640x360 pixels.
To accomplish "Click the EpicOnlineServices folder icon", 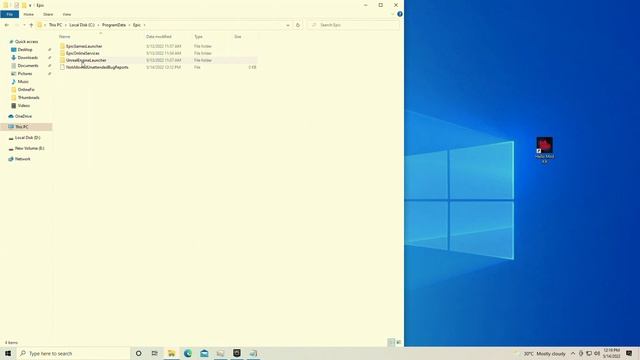I will click(62, 53).
